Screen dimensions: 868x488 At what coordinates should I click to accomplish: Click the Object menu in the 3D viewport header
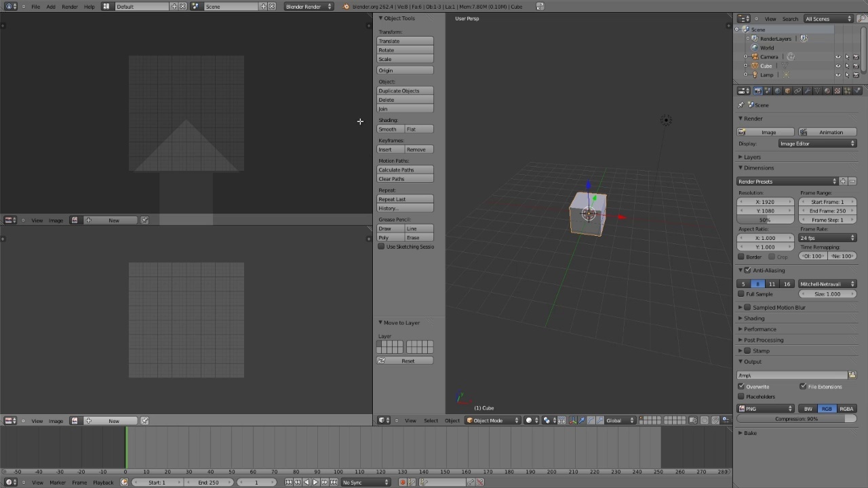[x=452, y=420]
